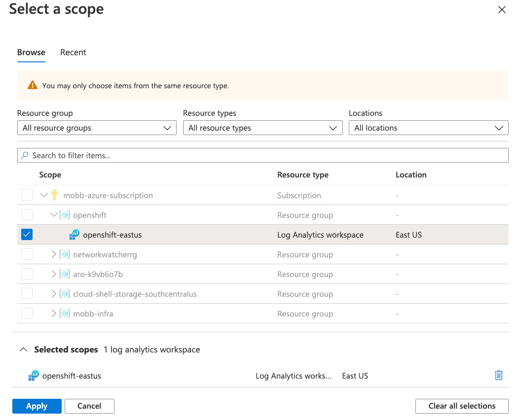Open the Resource types dropdown
This screenshot has width=519, height=420.
coord(262,128)
